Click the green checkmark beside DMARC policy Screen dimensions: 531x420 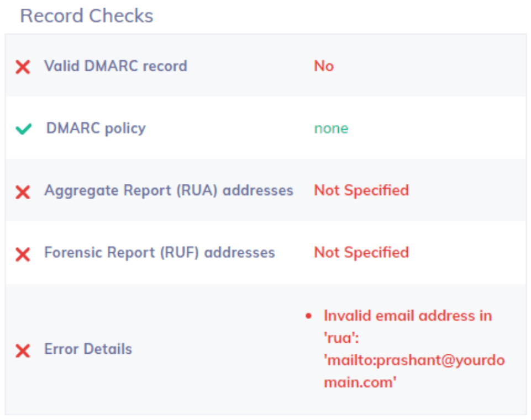23,129
